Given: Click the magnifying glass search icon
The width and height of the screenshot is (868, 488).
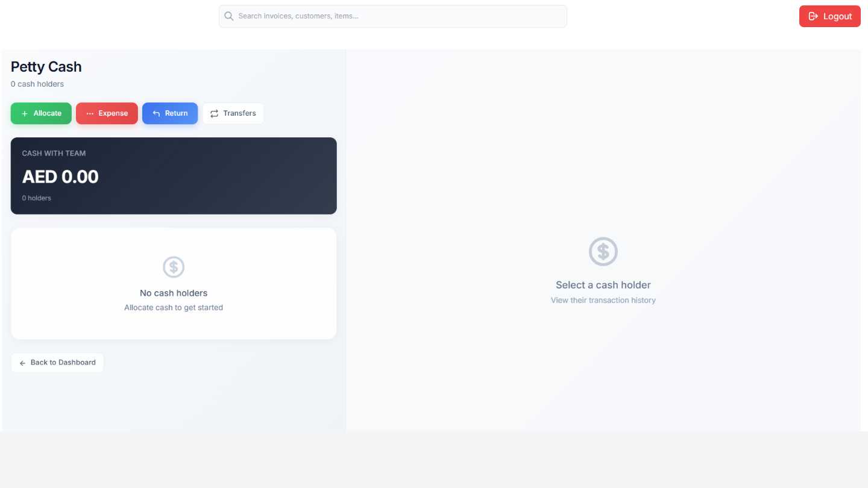Looking at the screenshot, I should click(x=229, y=16).
